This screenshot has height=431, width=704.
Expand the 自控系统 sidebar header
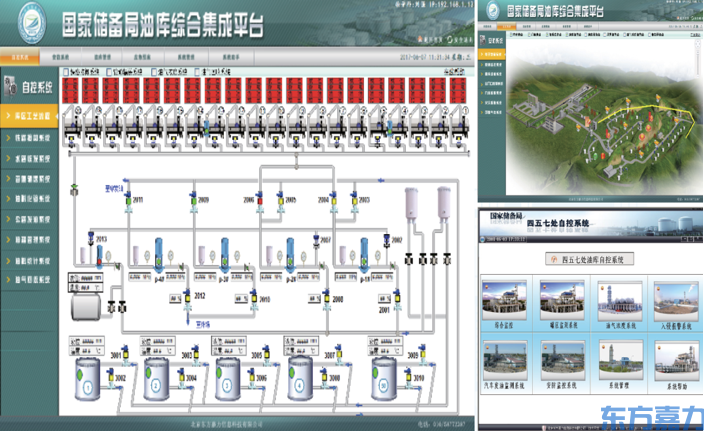(x=30, y=90)
